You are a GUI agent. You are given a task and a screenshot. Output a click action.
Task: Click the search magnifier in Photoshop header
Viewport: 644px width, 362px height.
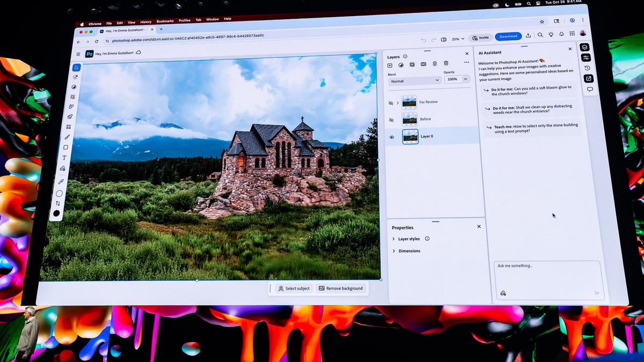540,35
